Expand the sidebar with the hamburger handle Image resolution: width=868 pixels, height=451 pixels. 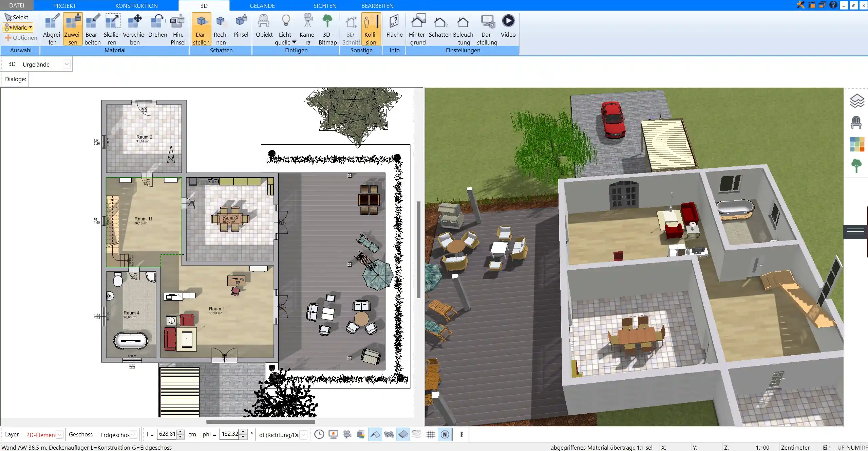[855, 232]
